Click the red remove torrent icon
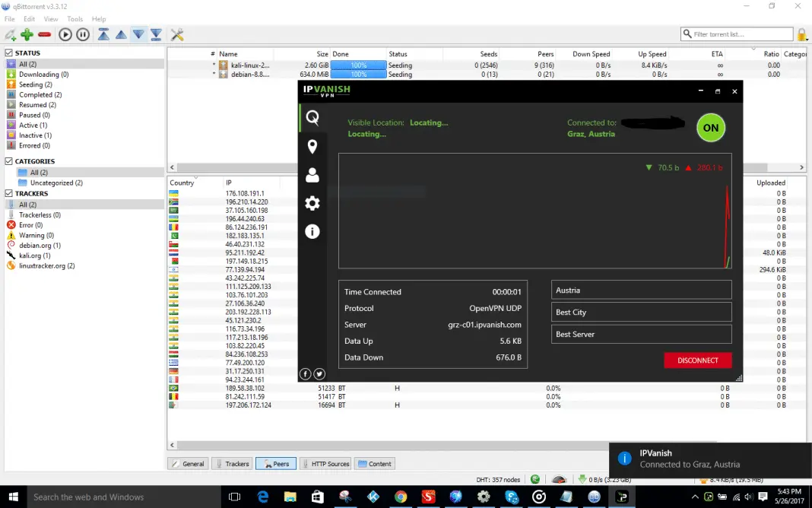 pyautogui.click(x=45, y=35)
